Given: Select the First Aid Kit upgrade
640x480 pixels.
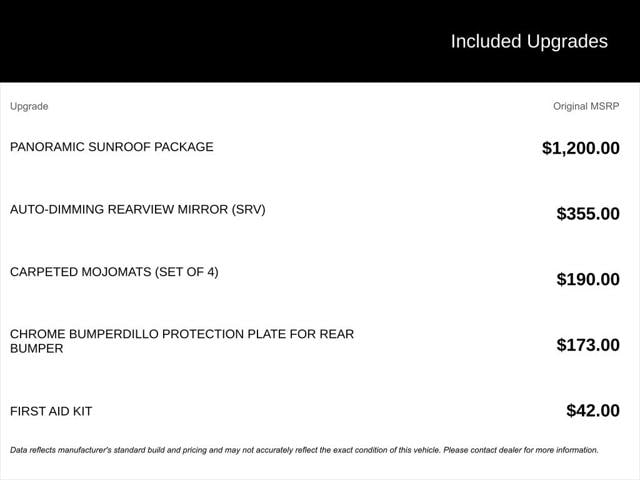Looking at the screenshot, I should coord(51,411).
